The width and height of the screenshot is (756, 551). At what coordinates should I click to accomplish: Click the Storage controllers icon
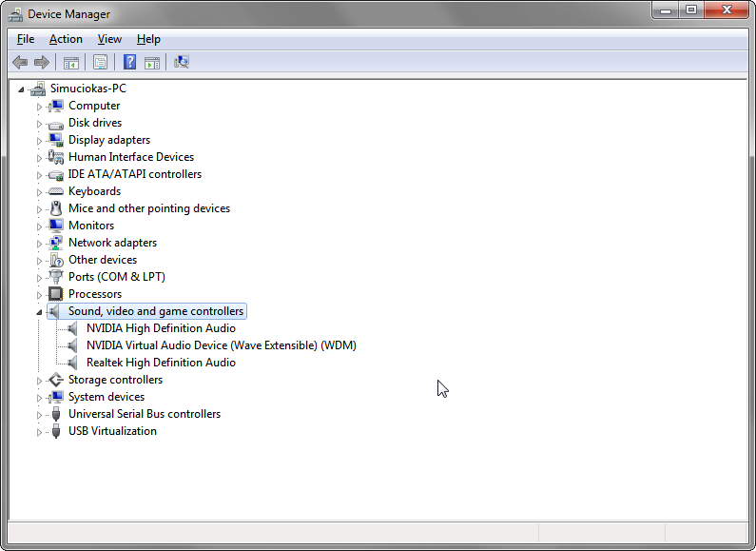tap(56, 380)
